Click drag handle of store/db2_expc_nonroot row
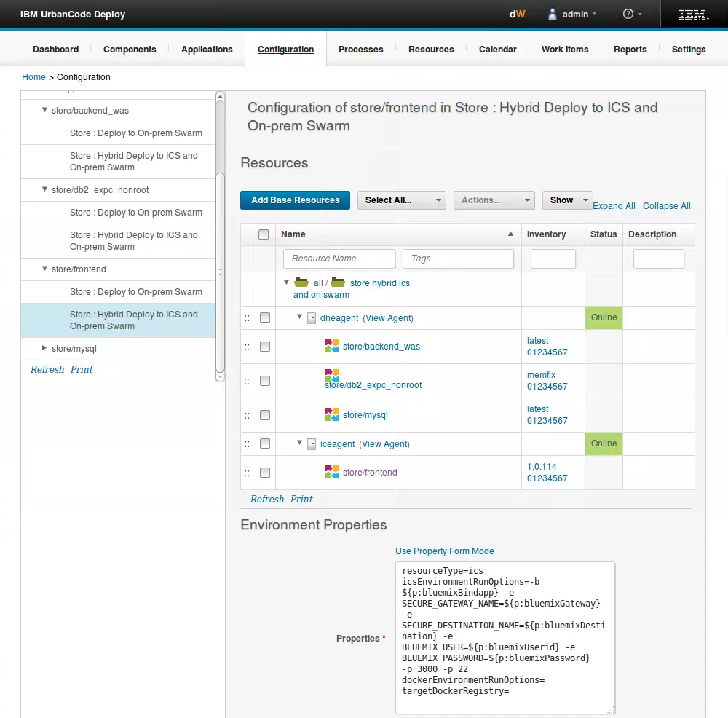 [247, 382]
